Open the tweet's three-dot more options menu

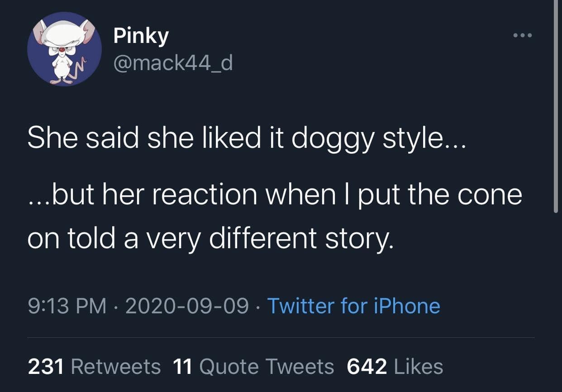click(x=523, y=35)
